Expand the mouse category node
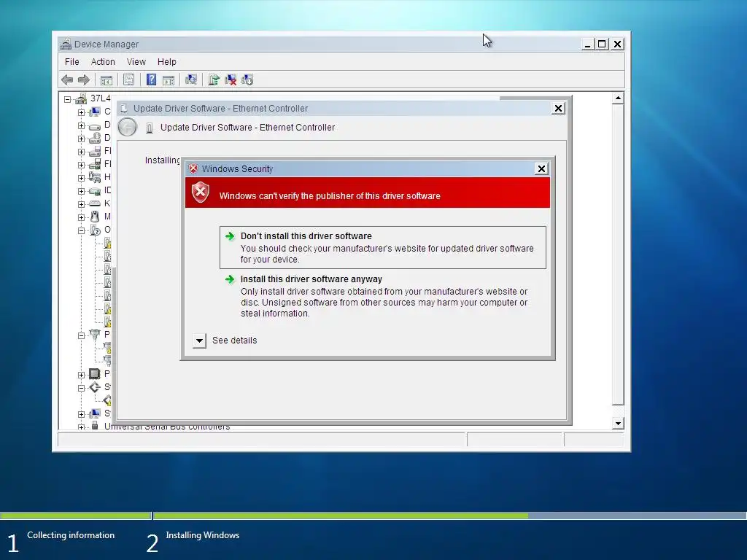Image resolution: width=747 pixels, height=560 pixels. 81,217
